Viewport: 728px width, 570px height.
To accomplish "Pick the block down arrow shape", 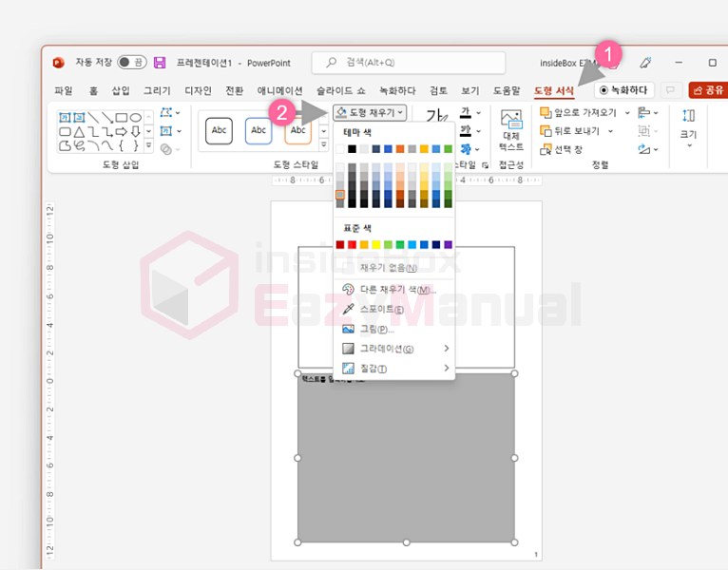I will 136,132.
